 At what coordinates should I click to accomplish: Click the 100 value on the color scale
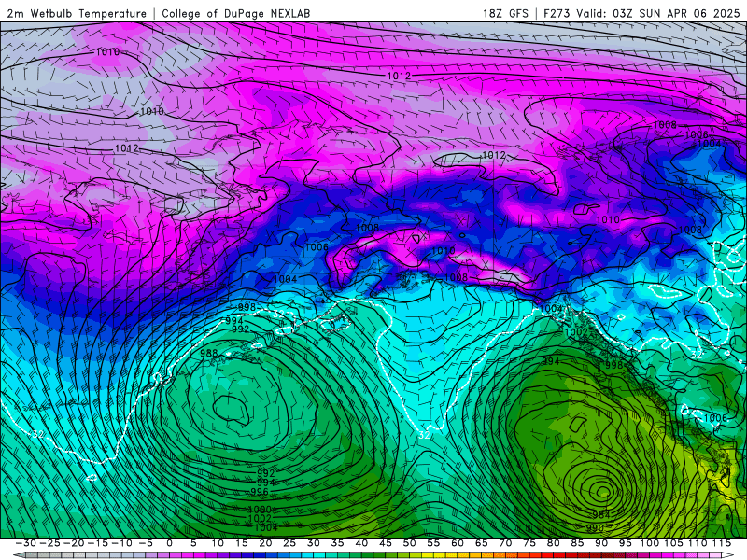649,543
